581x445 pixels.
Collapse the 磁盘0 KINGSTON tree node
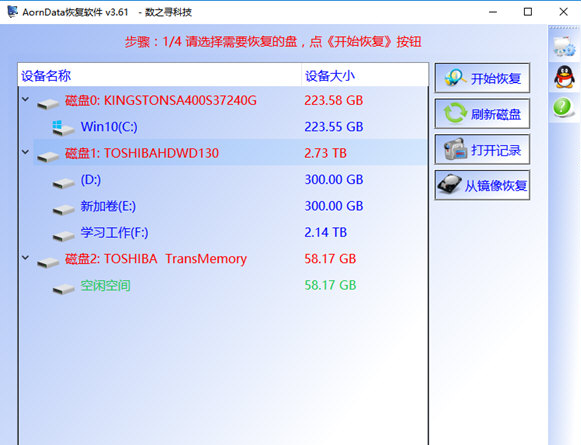click(x=25, y=99)
